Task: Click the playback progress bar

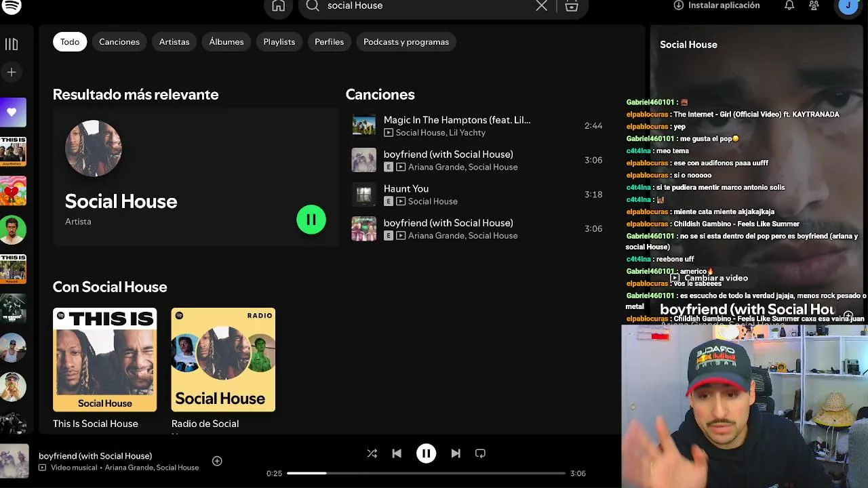Action: coord(426,473)
